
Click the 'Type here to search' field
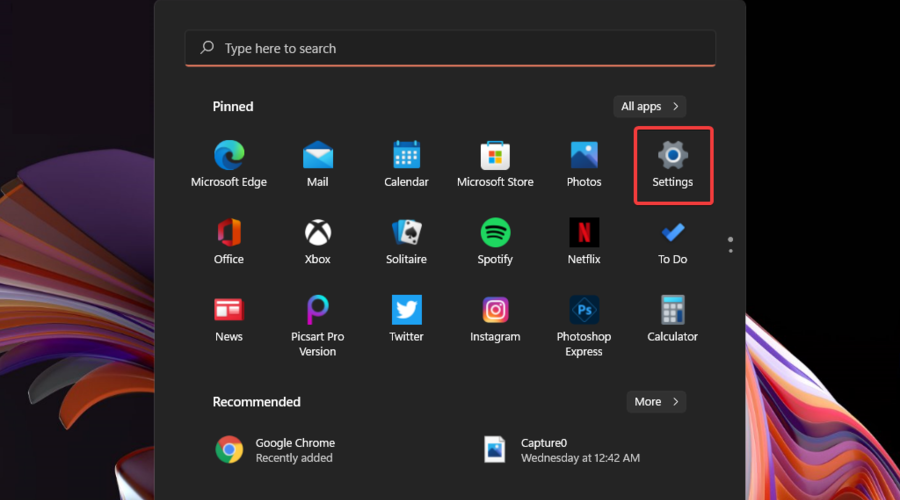tap(450, 48)
